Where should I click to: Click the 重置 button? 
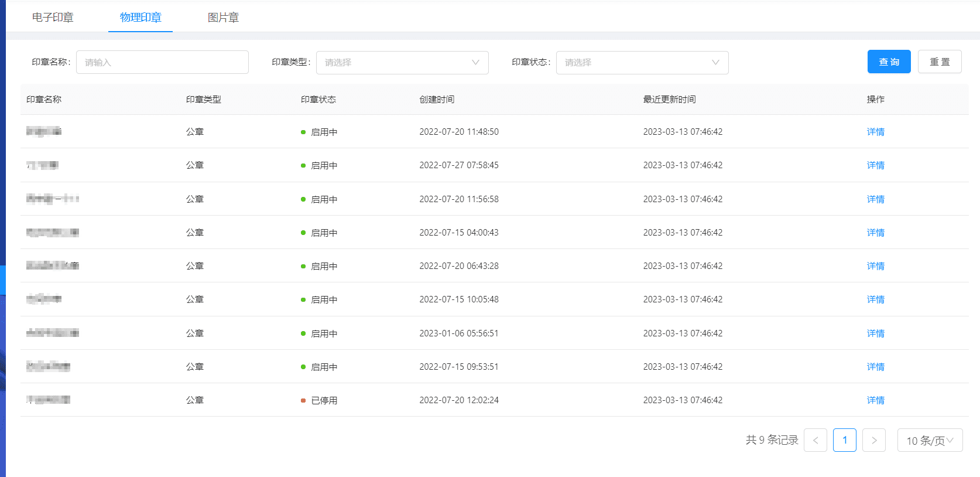pos(940,62)
